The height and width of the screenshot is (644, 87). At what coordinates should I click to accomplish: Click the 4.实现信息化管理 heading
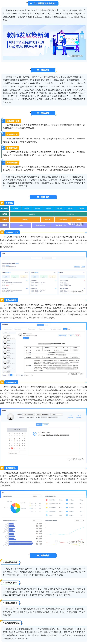pyautogui.click(x=11, y=623)
